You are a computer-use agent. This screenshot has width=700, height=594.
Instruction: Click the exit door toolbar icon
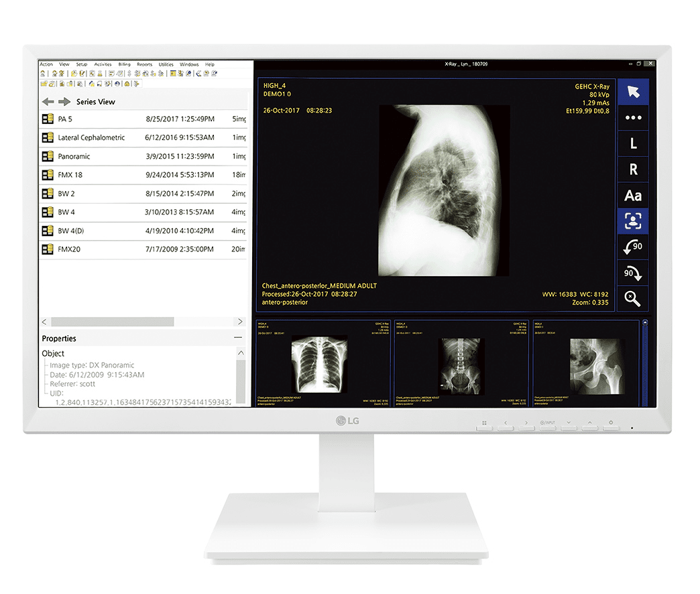[x=137, y=84]
